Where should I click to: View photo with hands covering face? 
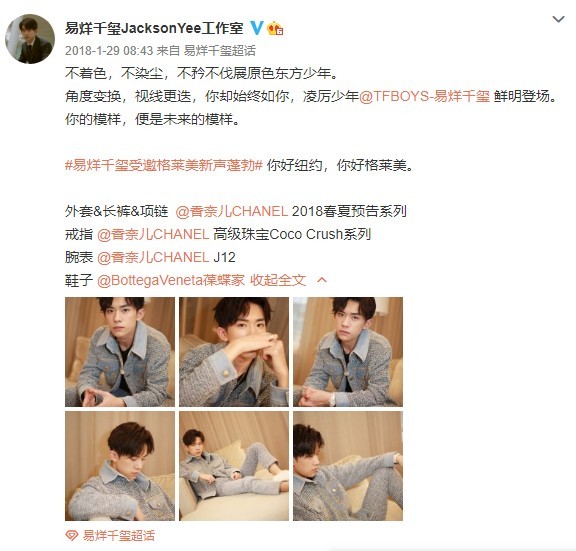coord(234,352)
